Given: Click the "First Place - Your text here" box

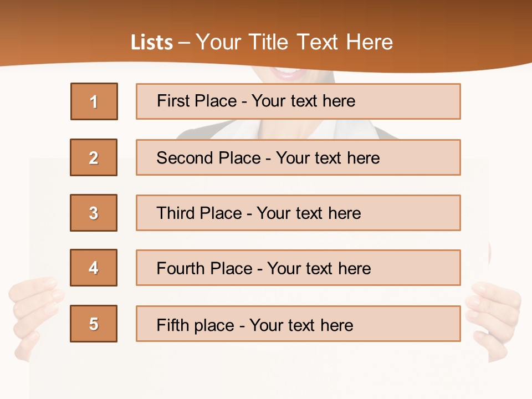Looking at the screenshot, I should click(298, 101).
